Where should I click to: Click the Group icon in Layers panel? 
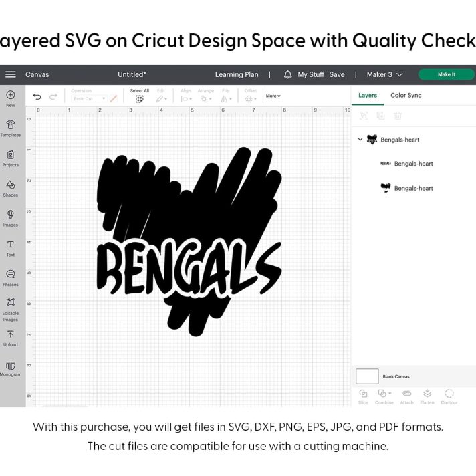(x=364, y=116)
